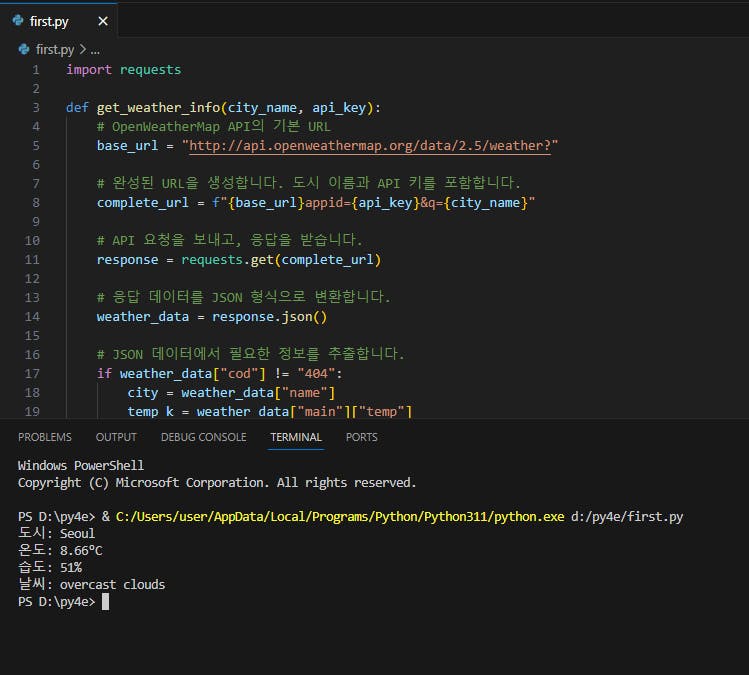Click the python.exe path in the terminal
Image resolution: width=749 pixels, height=675 pixels.
point(340,516)
